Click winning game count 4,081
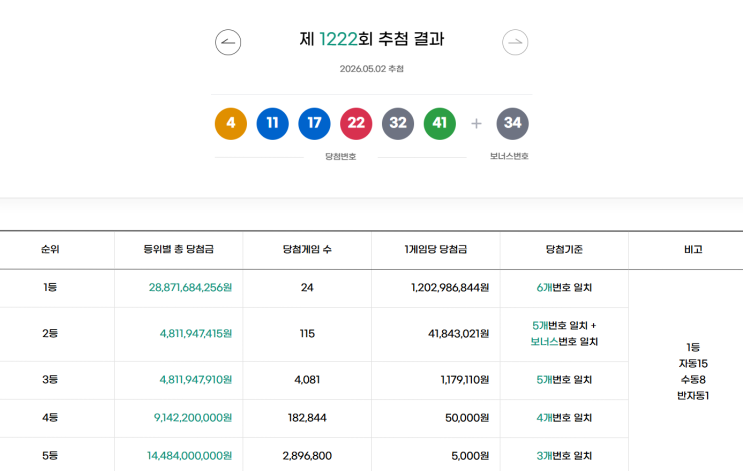 (x=307, y=380)
